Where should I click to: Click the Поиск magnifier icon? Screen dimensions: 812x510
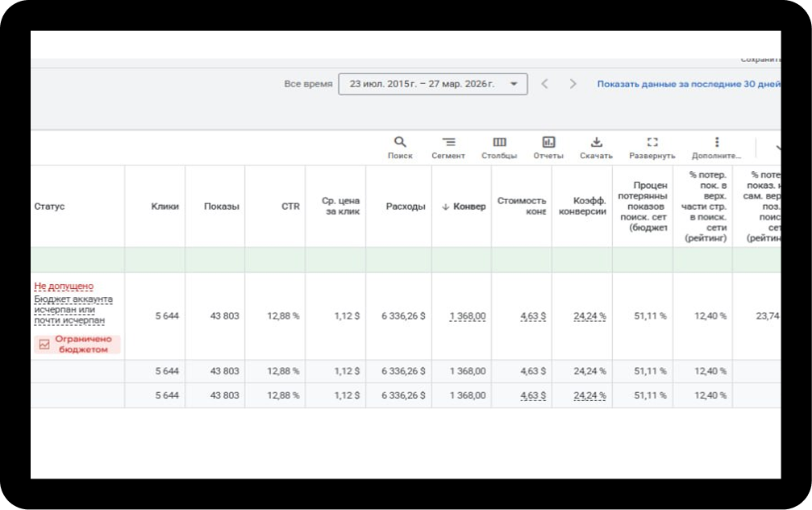400,142
